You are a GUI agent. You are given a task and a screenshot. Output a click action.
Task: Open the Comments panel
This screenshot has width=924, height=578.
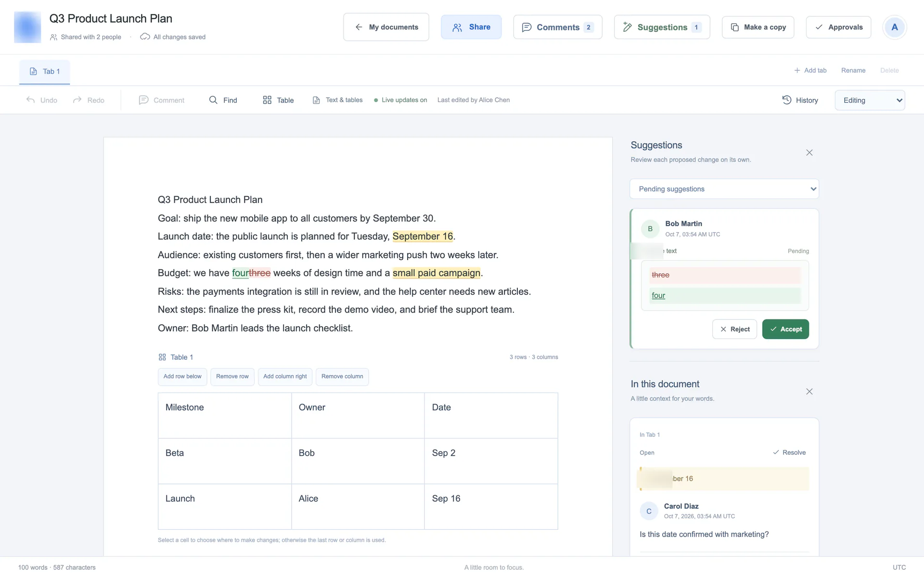tap(558, 27)
